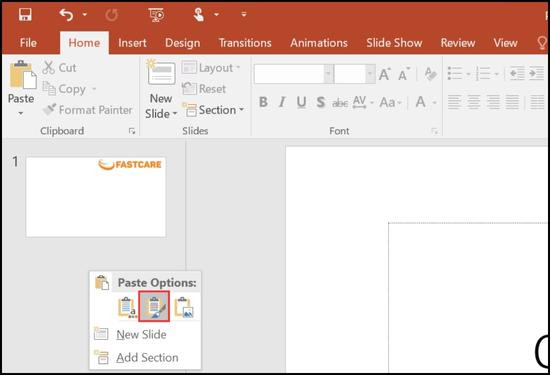This screenshot has width=550, height=375.
Task: Open the Slide Show tab
Action: click(x=394, y=43)
